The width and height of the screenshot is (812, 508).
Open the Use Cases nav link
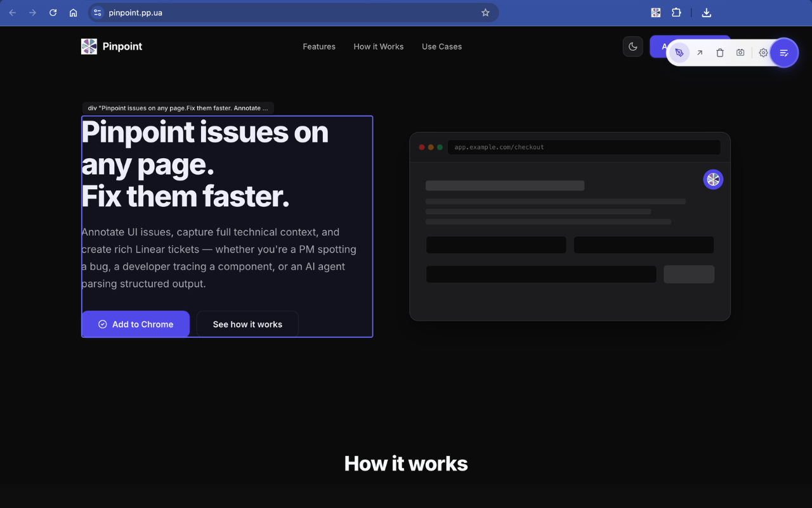click(x=442, y=46)
